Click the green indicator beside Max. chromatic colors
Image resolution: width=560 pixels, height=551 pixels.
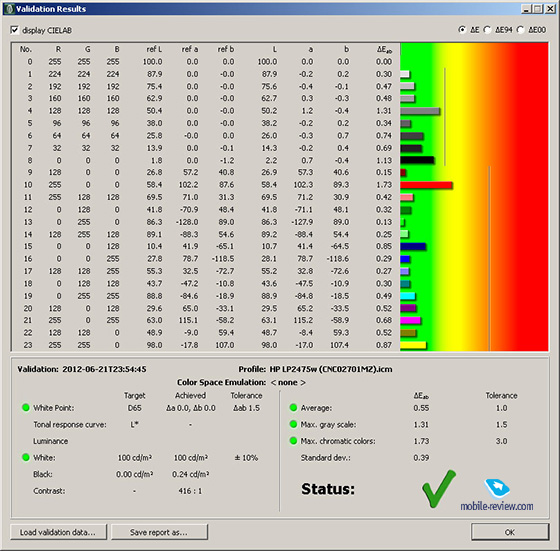[x=293, y=441]
